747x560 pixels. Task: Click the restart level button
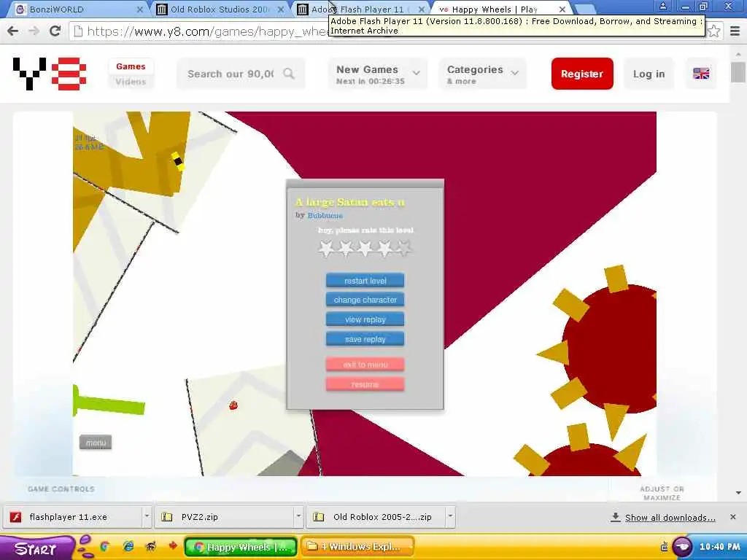365,281
